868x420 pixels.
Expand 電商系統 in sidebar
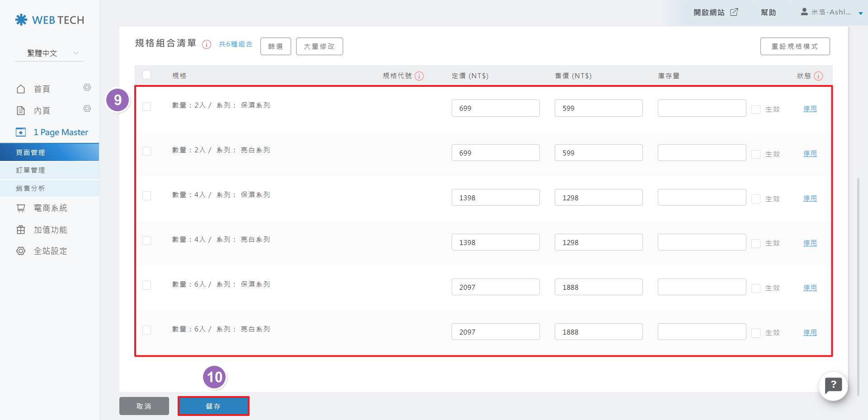pyautogui.click(x=50, y=208)
